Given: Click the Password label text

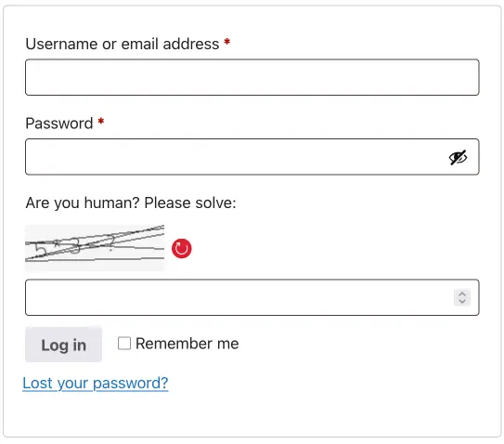Looking at the screenshot, I should tap(59, 124).
